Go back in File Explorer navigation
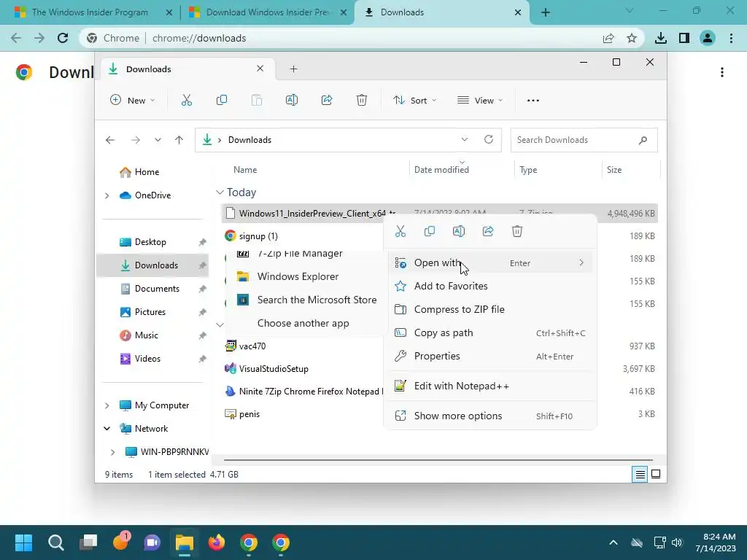The image size is (747, 560). (x=110, y=140)
